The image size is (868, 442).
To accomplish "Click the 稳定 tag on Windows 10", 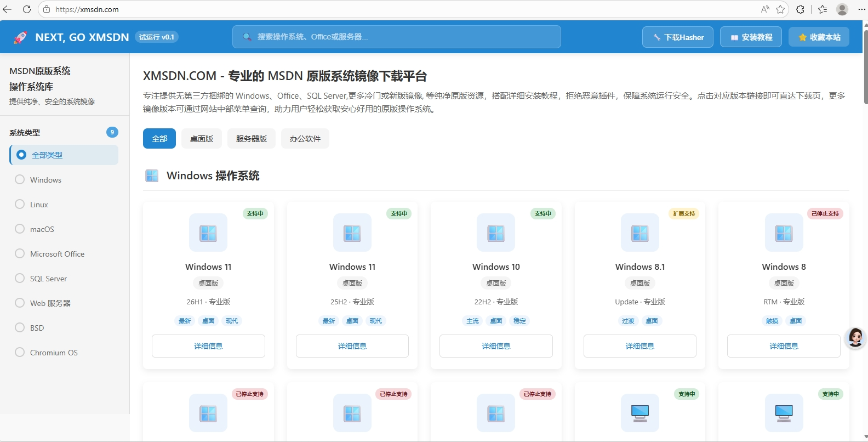I will pos(519,321).
